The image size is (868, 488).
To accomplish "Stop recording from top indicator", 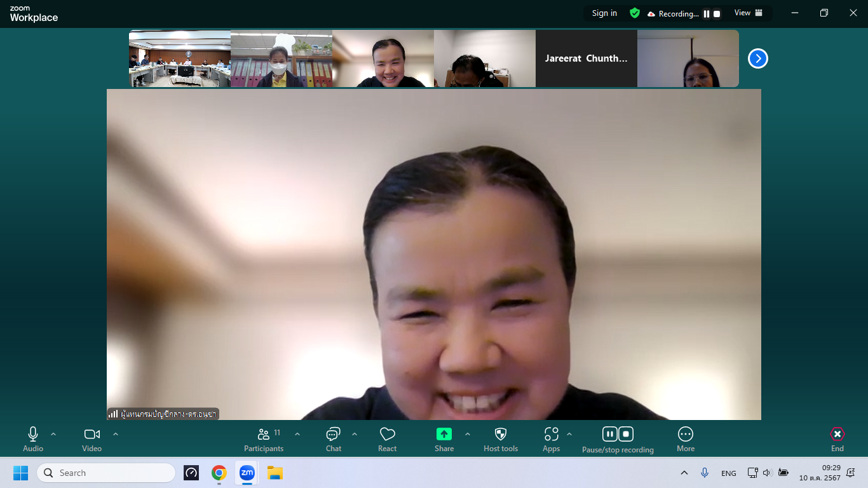I will (x=717, y=14).
